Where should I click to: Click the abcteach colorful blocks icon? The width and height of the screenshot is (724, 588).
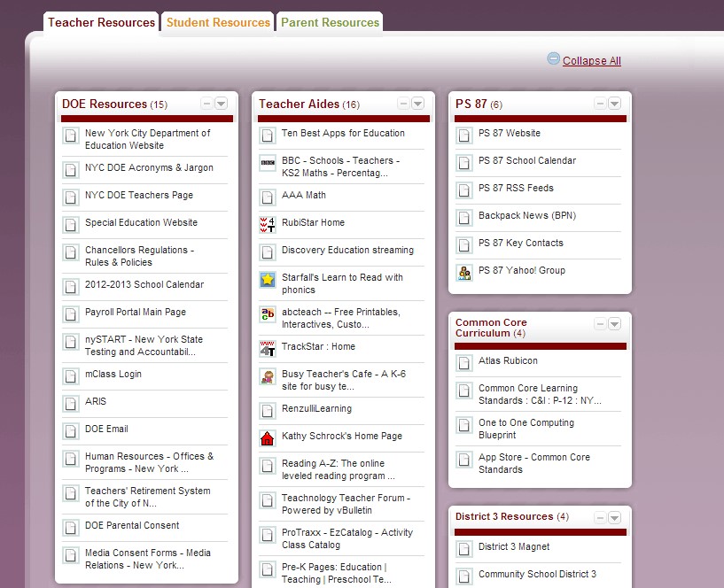(268, 314)
